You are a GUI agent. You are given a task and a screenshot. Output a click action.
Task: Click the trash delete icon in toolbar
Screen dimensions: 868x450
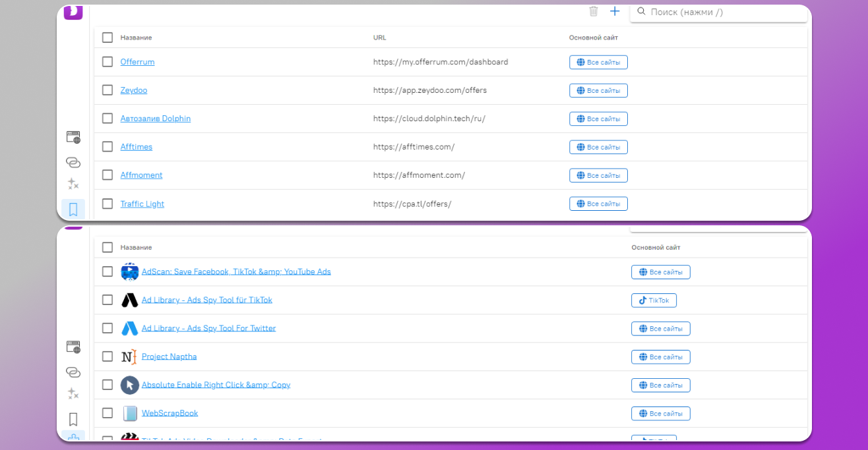point(594,11)
